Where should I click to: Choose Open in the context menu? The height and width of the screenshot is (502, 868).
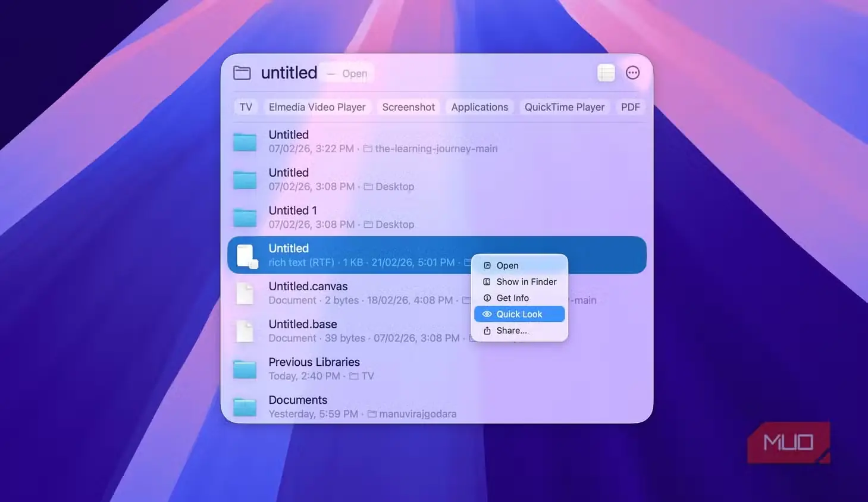coord(521,265)
